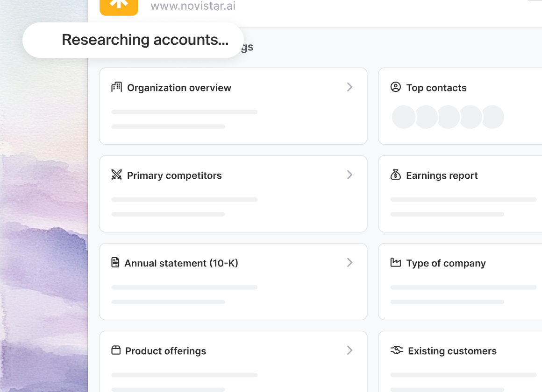
Task: Expand the Organization overview card
Action: tap(349, 87)
